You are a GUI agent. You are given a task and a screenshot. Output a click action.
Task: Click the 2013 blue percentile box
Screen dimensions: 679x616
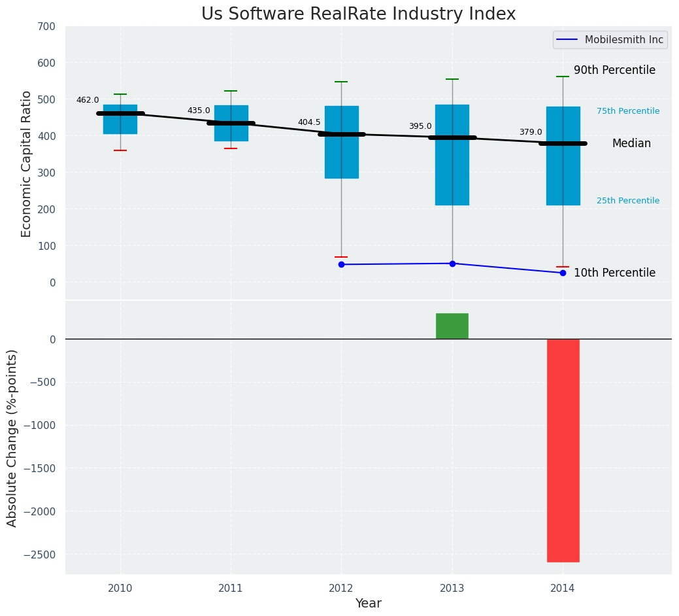coord(452,155)
